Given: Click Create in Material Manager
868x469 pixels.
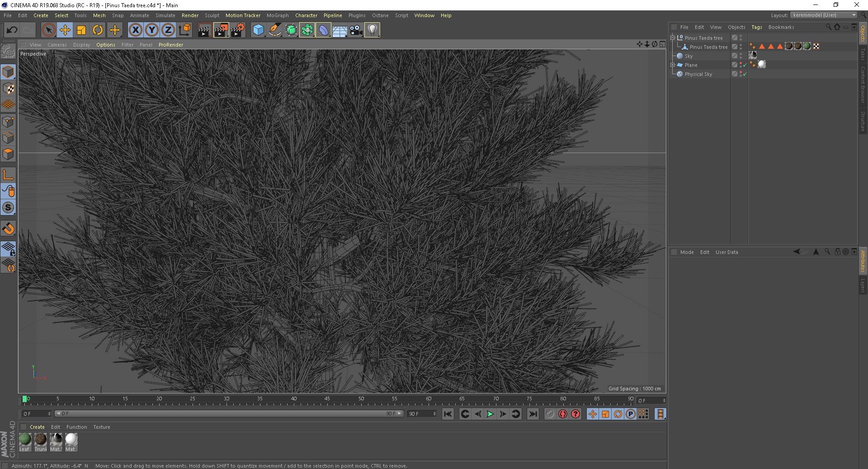Looking at the screenshot, I should point(37,427).
